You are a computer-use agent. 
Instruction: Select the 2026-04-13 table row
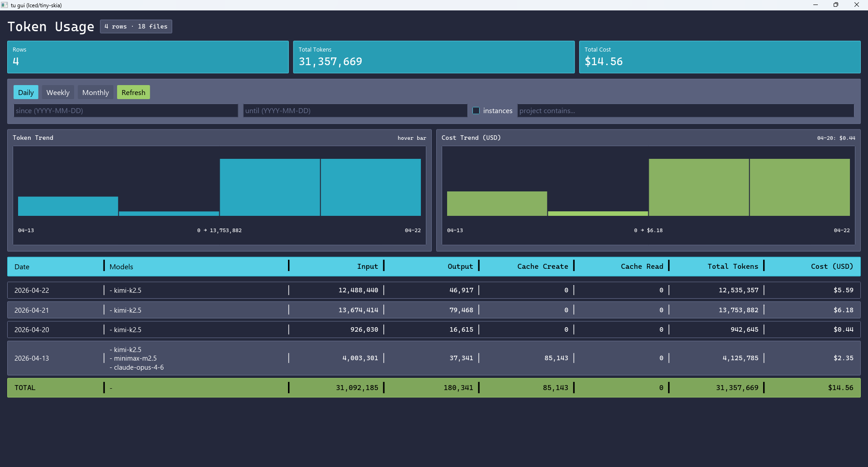(434, 358)
